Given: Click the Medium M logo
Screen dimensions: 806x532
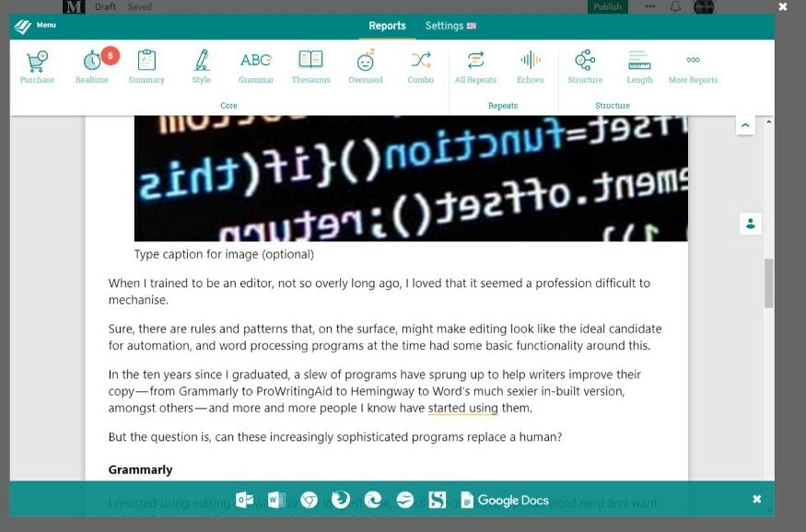Looking at the screenshot, I should point(74,6).
